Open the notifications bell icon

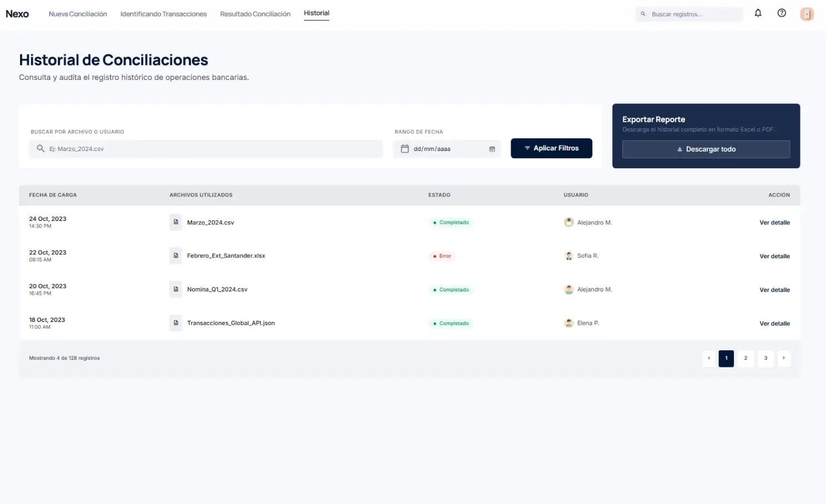(758, 13)
